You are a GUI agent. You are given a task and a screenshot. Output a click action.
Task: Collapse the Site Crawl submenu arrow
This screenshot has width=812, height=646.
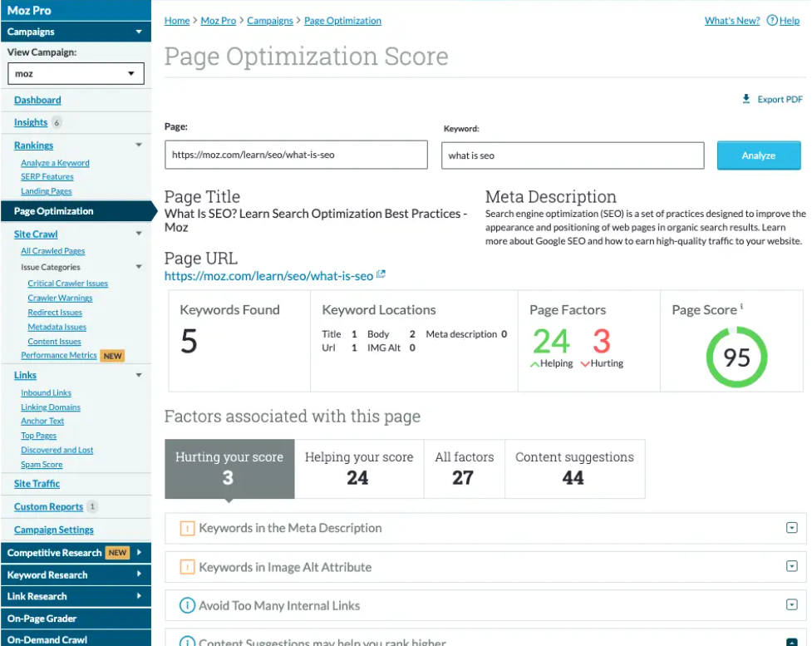139,234
